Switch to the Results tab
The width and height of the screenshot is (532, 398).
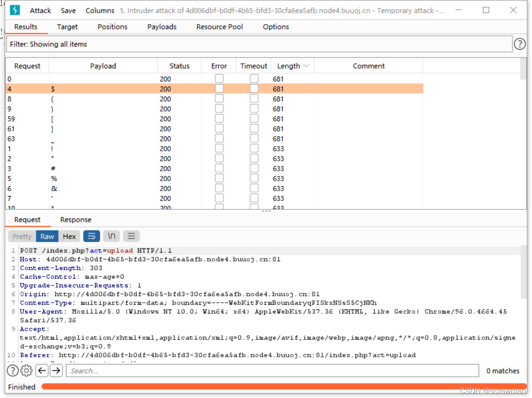pyautogui.click(x=26, y=27)
